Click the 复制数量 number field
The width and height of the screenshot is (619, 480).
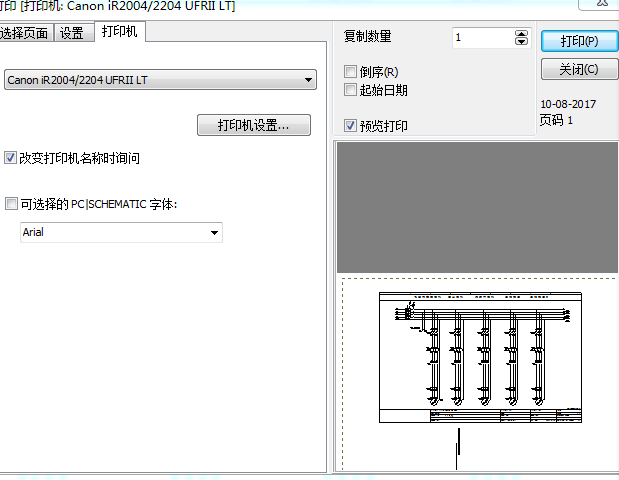click(x=481, y=38)
